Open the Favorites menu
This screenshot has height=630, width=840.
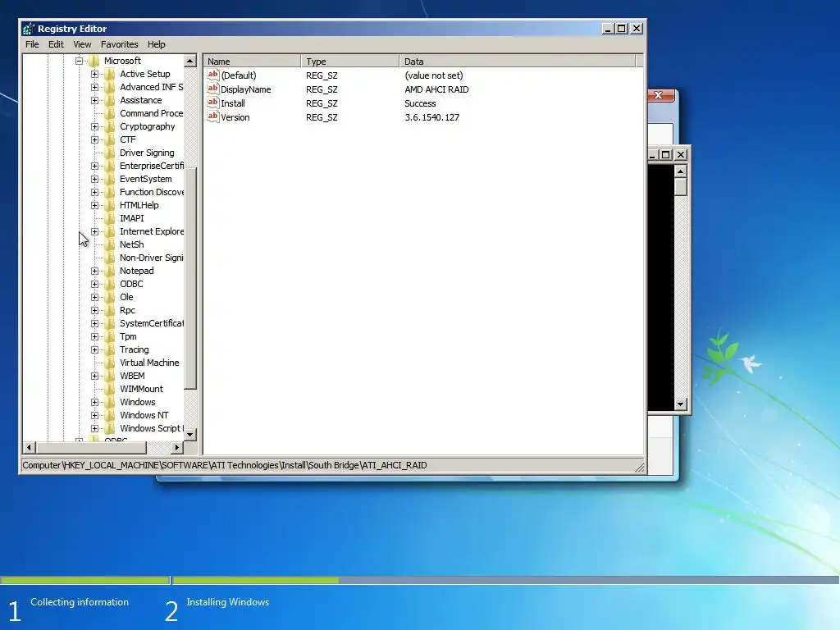coord(120,44)
